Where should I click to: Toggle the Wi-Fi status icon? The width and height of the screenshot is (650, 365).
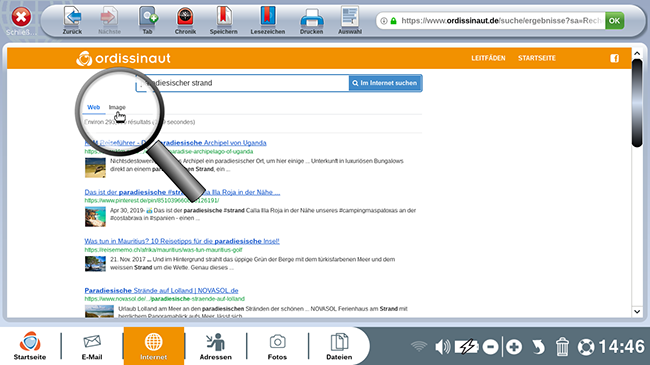[x=419, y=346]
